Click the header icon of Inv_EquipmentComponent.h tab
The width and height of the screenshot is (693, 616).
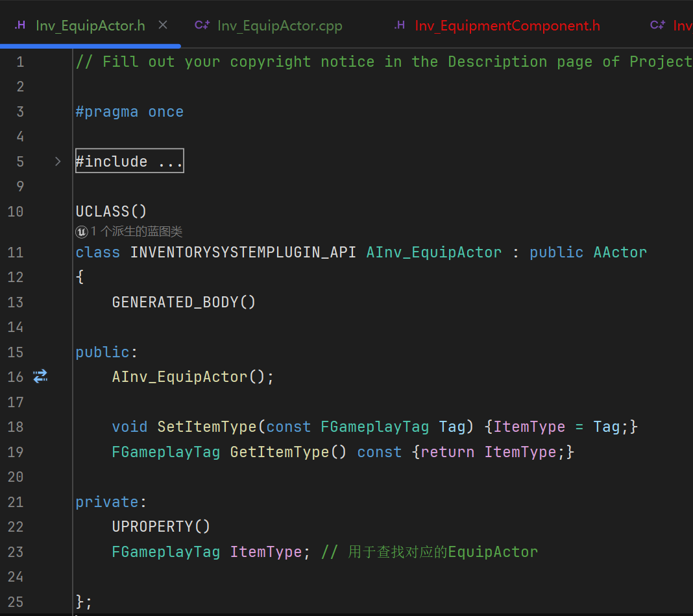click(400, 25)
